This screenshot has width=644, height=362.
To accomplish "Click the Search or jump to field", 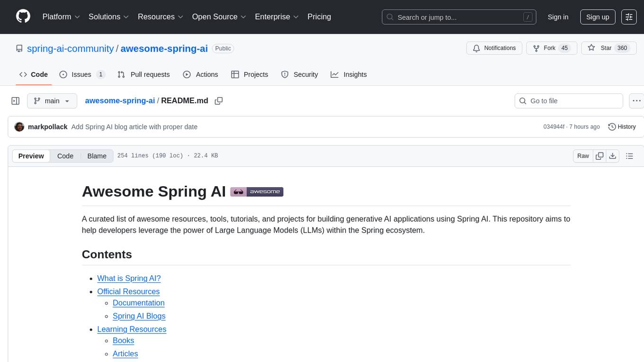I will click(459, 17).
